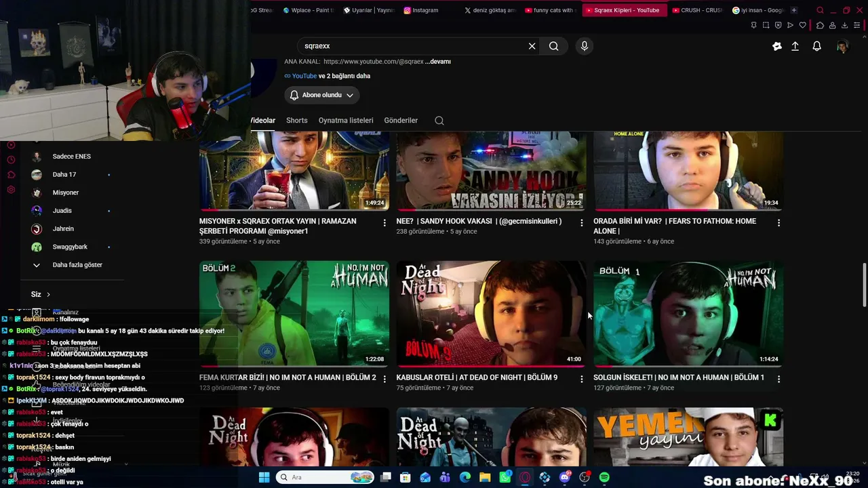The height and width of the screenshot is (488, 868).
Task: Search within the channel using the magnifier icon
Action: point(439,121)
